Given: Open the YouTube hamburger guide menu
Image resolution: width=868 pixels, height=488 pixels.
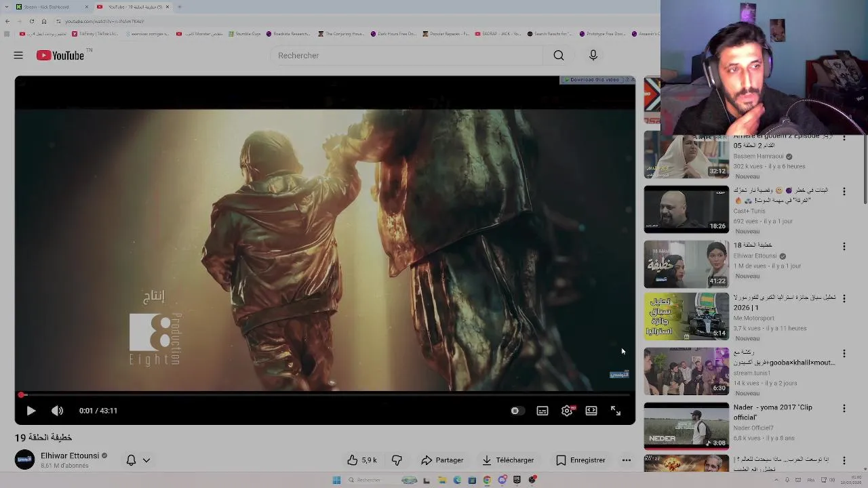Looking at the screenshot, I should tap(18, 56).
